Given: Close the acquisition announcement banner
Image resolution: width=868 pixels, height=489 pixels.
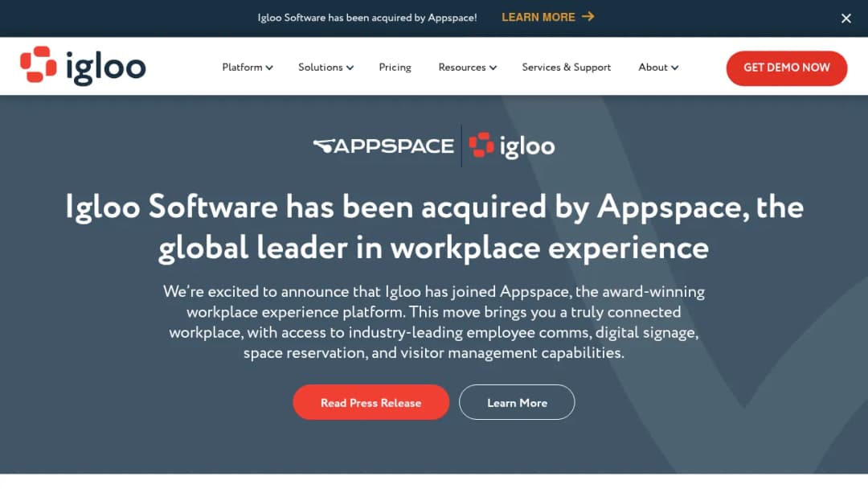Looking at the screenshot, I should [845, 18].
